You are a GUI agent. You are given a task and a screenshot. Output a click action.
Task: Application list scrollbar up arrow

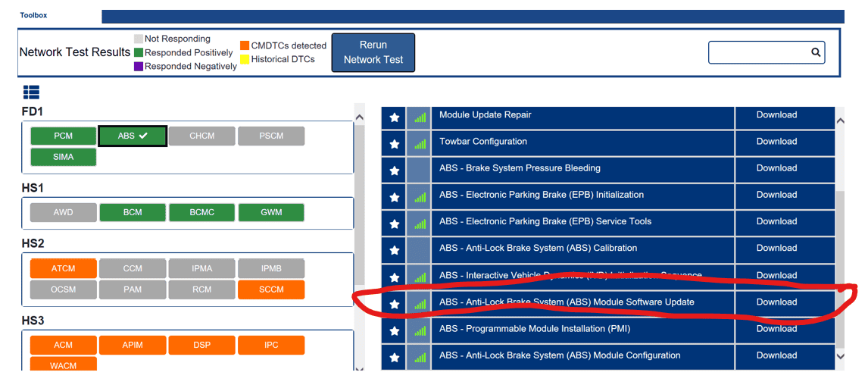tap(840, 120)
